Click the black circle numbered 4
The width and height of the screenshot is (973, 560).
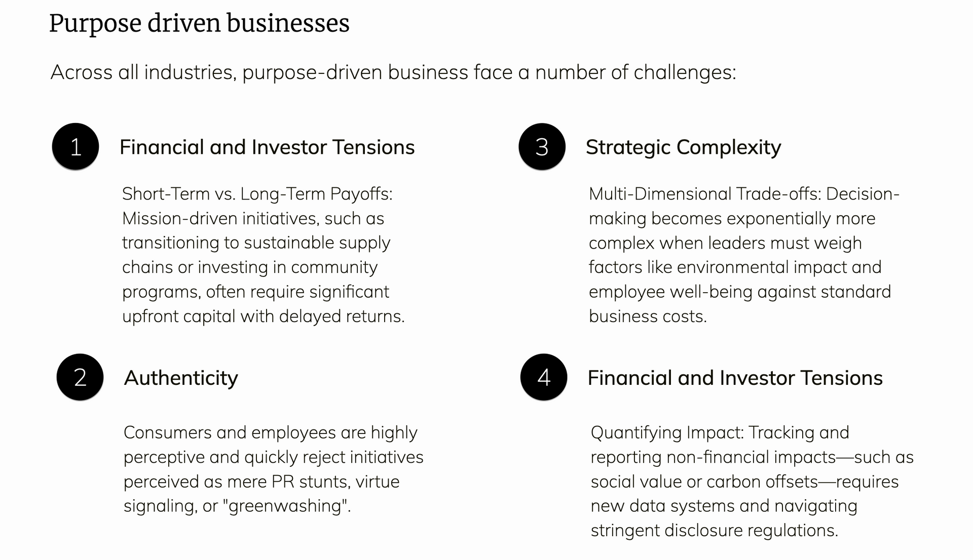click(x=544, y=377)
